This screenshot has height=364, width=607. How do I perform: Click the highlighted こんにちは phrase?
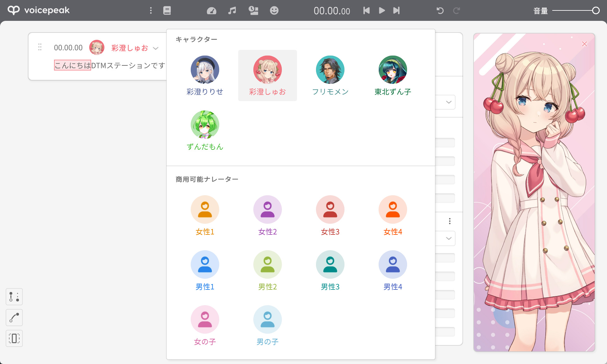click(x=72, y=65)
